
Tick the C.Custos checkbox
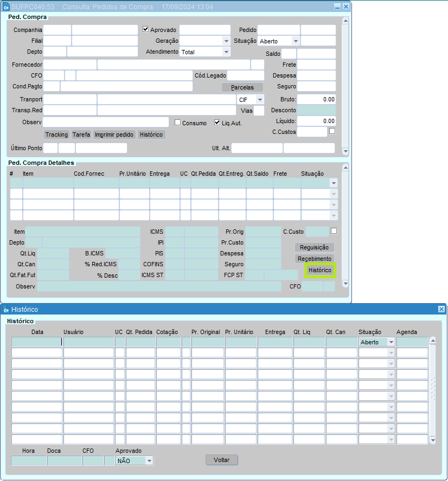332,131
